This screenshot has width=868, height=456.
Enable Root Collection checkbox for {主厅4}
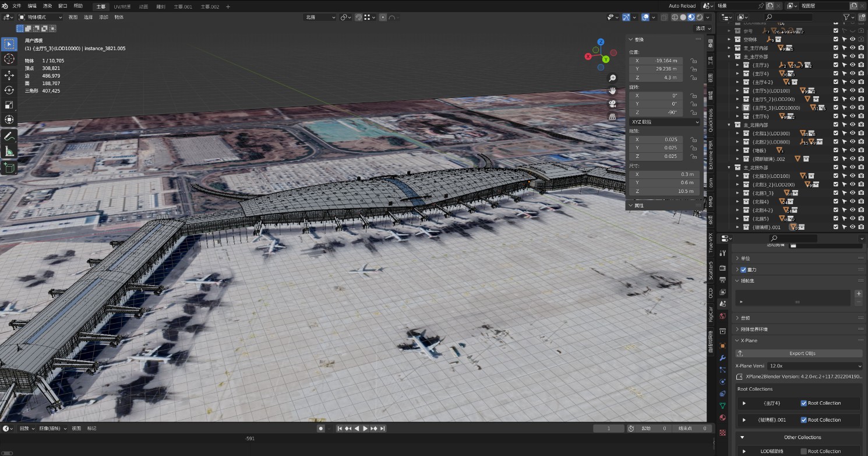tap(804, 403)
